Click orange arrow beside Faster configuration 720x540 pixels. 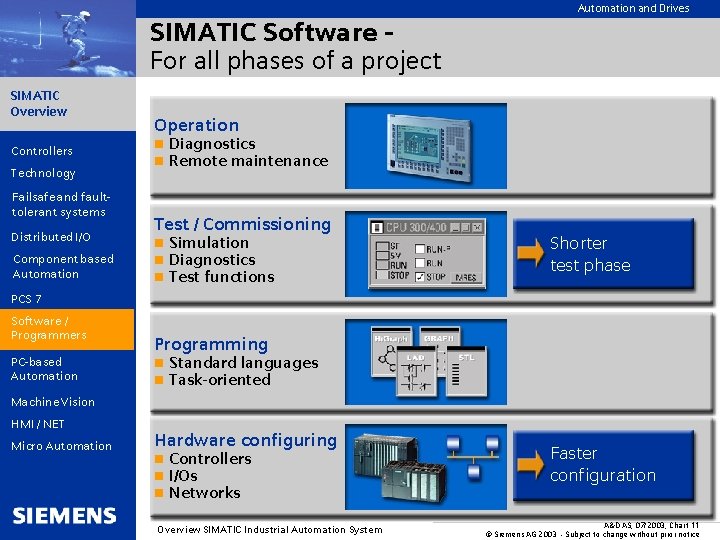530,464
